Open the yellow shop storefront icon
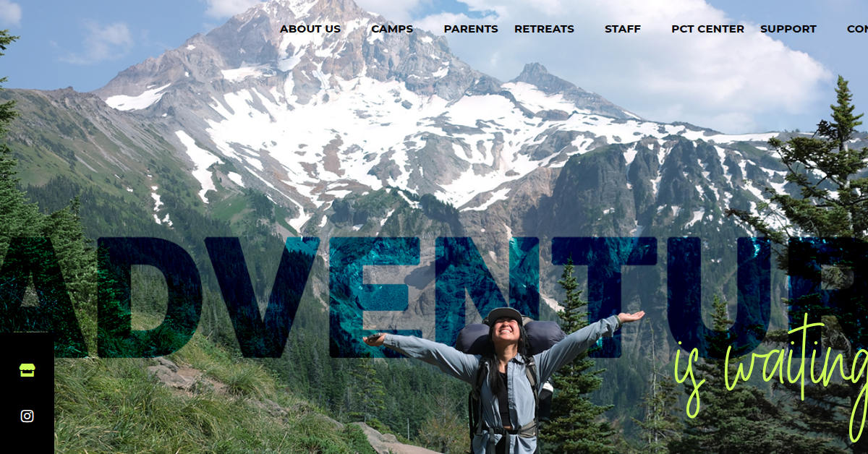 (x=27, y=370)
